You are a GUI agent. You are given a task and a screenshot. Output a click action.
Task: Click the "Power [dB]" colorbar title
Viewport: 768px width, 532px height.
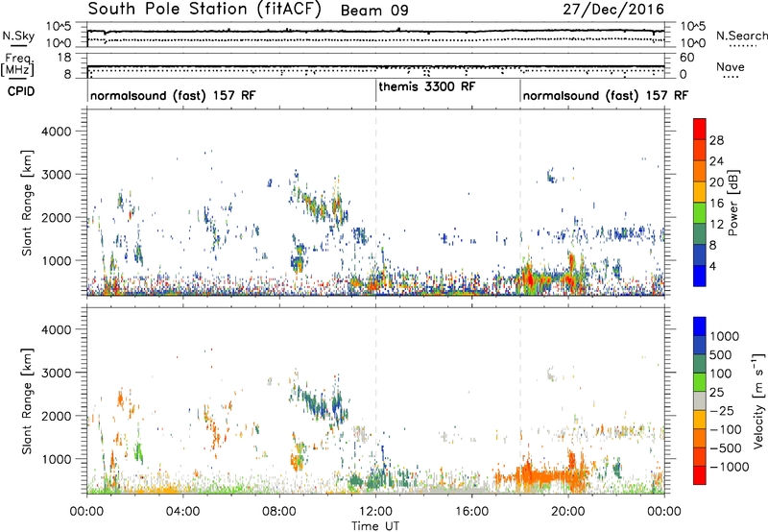tap(732, 203)
